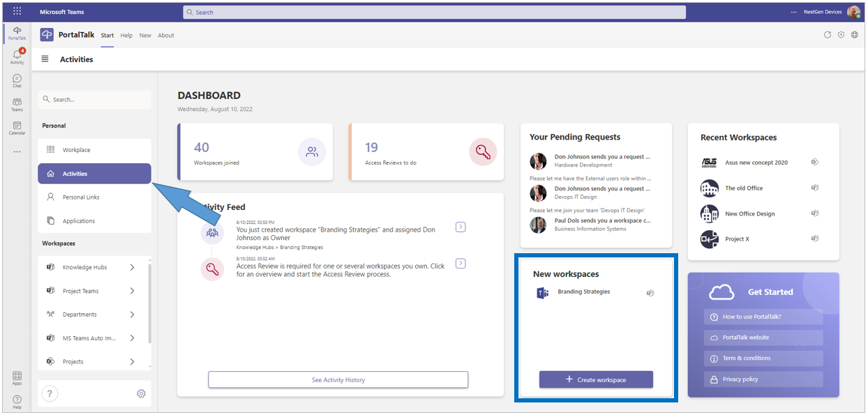Open Personal Links
The width and height of the screenshot is (868, 415).
(x=94, y=197)
